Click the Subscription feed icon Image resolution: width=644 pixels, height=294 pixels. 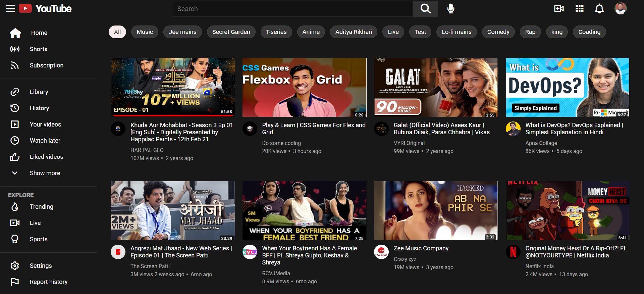[x=15, y=65]
